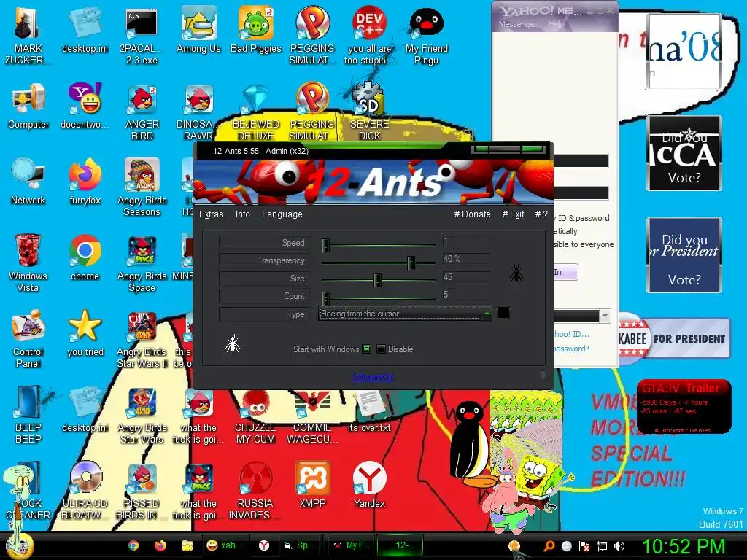Viewport: 747px width, 560px height.
Task: Open Firefox from the taskbar
Action: pos(160,545)
